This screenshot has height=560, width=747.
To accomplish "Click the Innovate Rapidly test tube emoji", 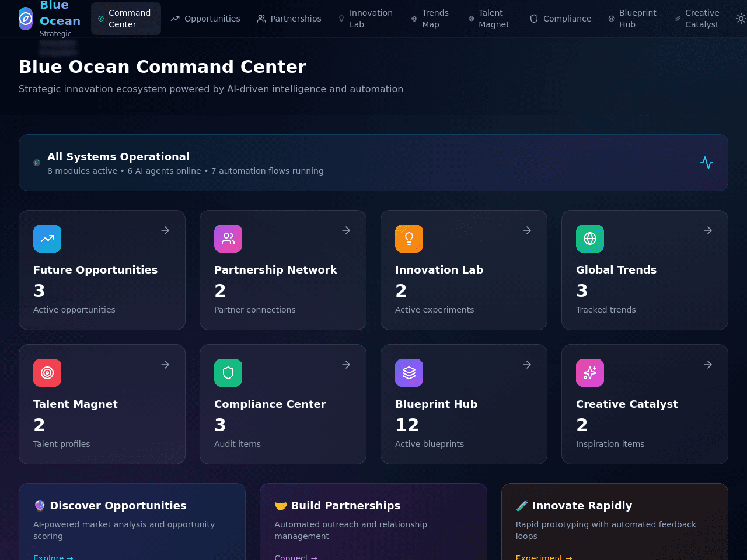I will (x=522, y=506).
